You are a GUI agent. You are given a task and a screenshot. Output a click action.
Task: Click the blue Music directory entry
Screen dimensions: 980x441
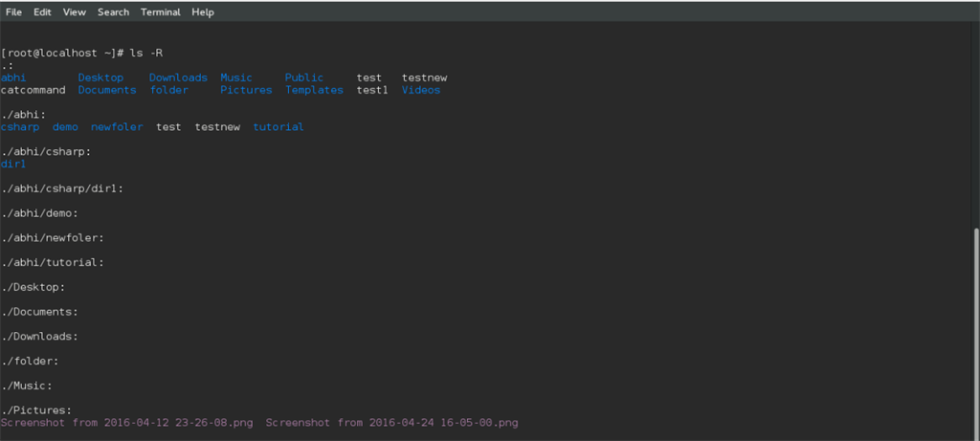[x=236, y=77]
